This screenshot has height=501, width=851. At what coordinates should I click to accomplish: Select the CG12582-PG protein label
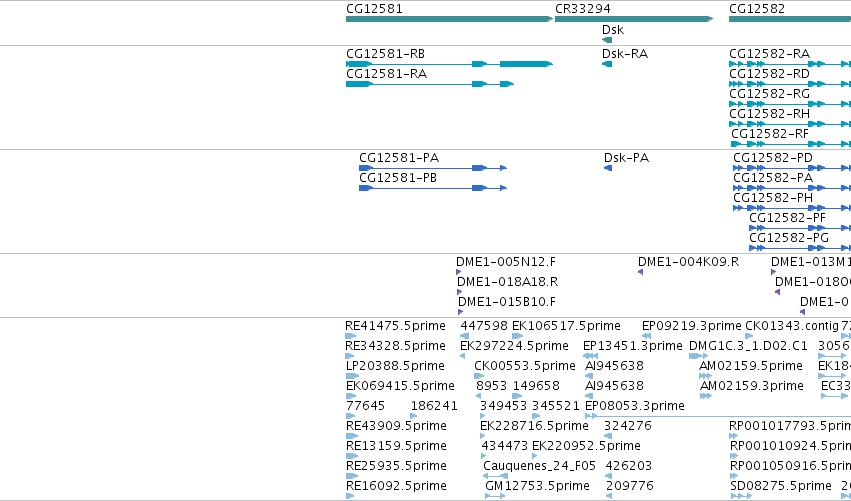coord(789,238)
